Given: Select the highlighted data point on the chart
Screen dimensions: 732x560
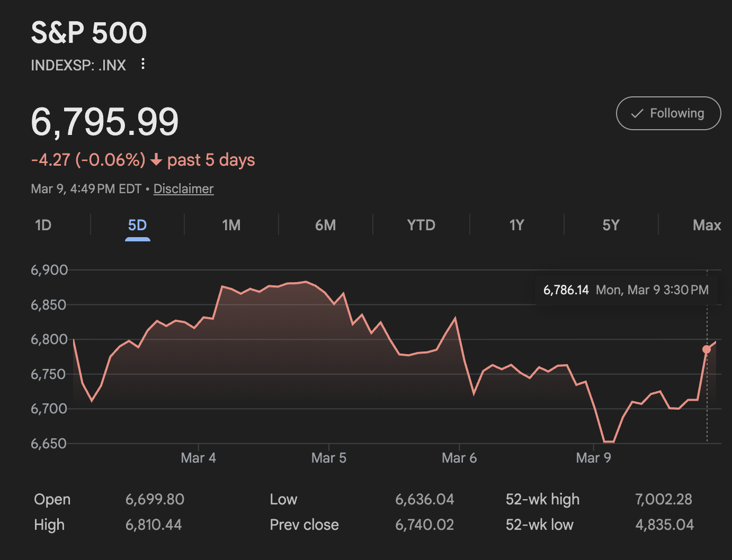Looking at the screenshot, I should click(x=707, y=349).
